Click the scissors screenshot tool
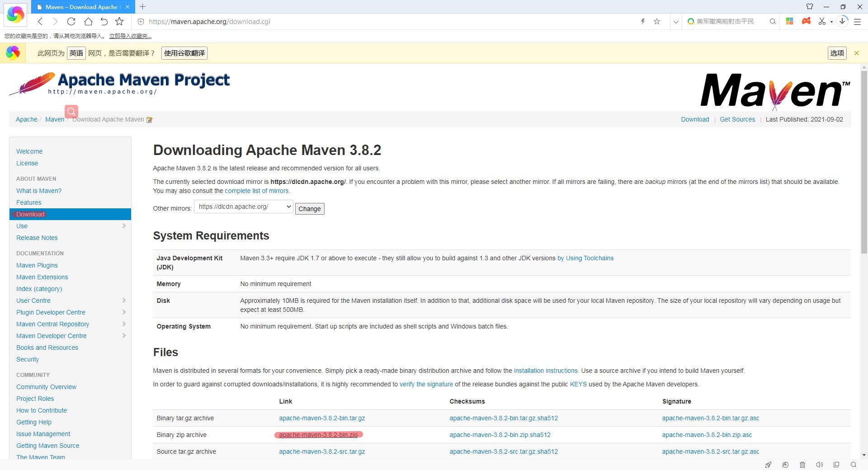868x470 pixels. pos(822,21)
